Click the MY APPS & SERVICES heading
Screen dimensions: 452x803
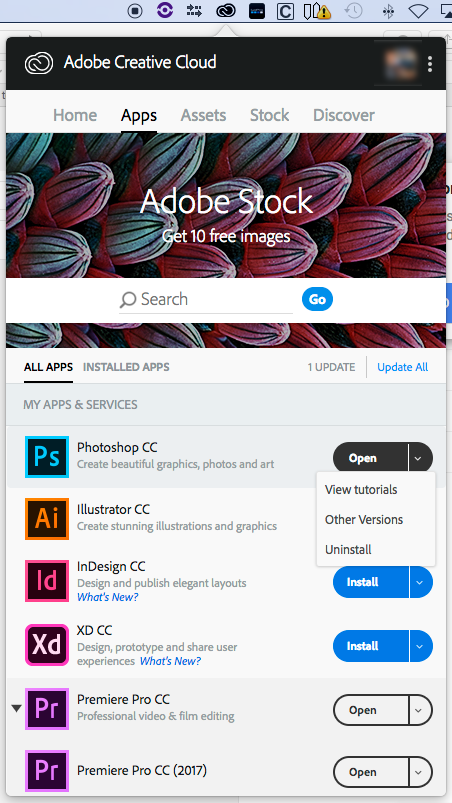click(x=80, y=405)
